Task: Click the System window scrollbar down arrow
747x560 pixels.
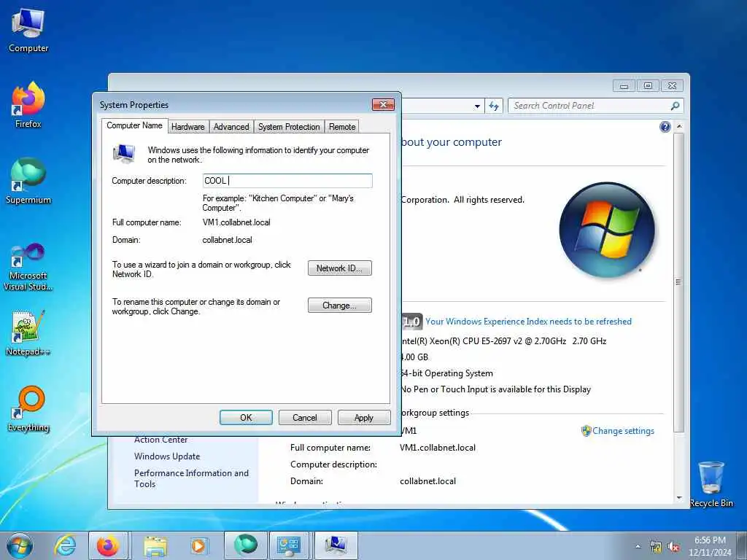Action: coord(679,497)
